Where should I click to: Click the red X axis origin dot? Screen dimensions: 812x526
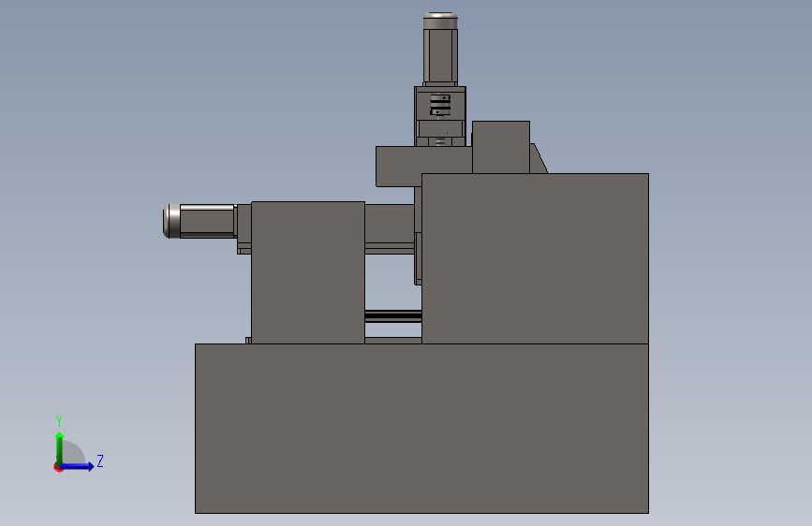58,467
